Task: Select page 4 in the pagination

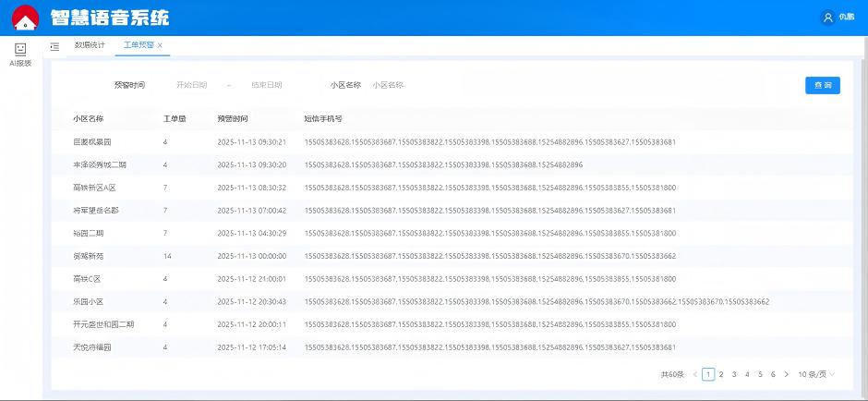Action: click(x=747, y=374)
